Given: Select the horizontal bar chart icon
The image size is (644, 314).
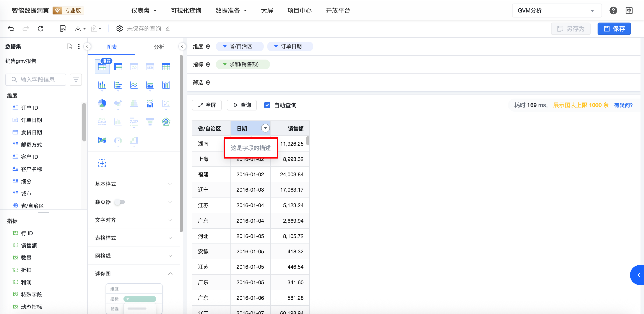Looking at the screenshot, I should click(x=118, y=85).
